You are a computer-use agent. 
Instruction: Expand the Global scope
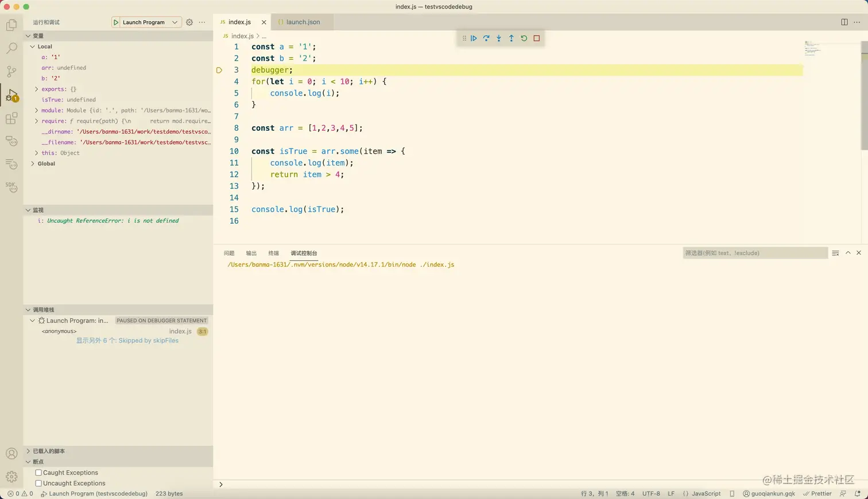tap(33, 163)
